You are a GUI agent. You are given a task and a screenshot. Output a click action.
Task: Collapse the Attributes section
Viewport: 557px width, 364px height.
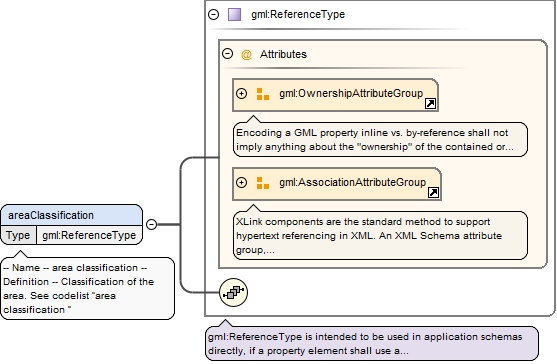[227, 54]
